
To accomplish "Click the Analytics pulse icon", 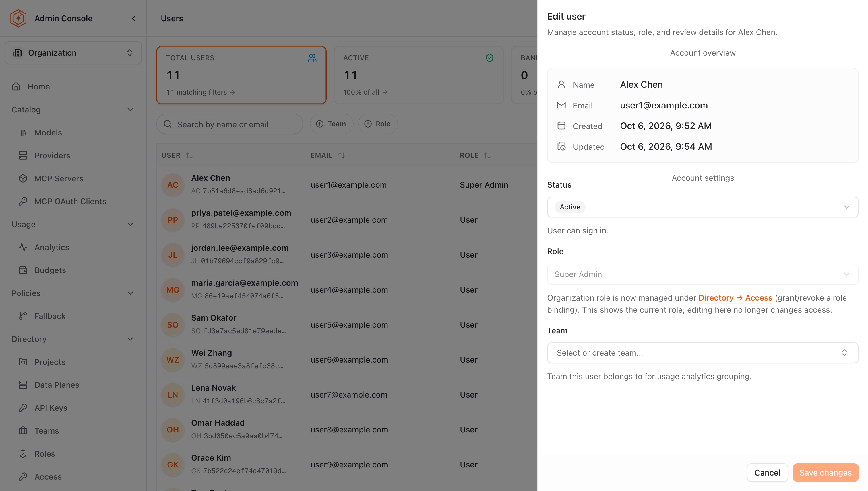I will click(23, 247).
